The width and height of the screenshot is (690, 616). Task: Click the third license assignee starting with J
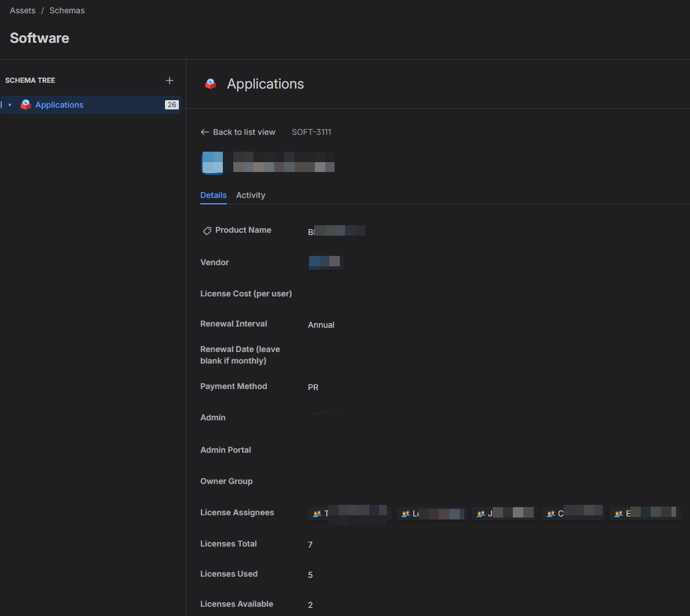coord(504,514)
